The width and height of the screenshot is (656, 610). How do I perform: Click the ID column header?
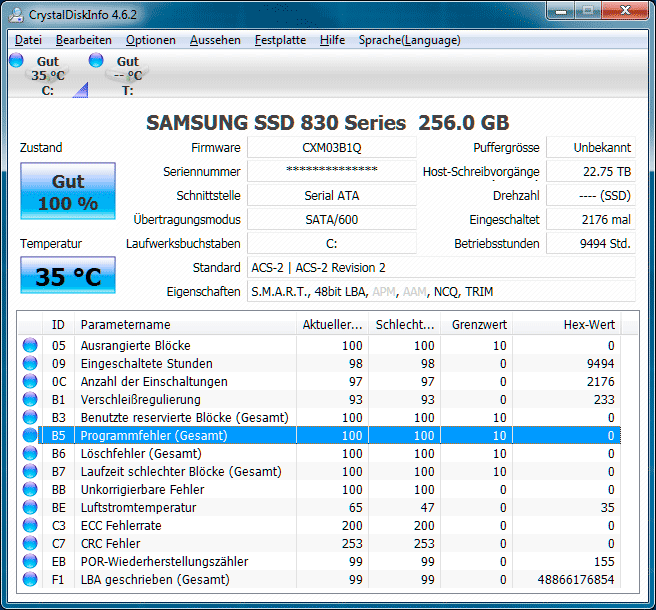coord(58,325)
